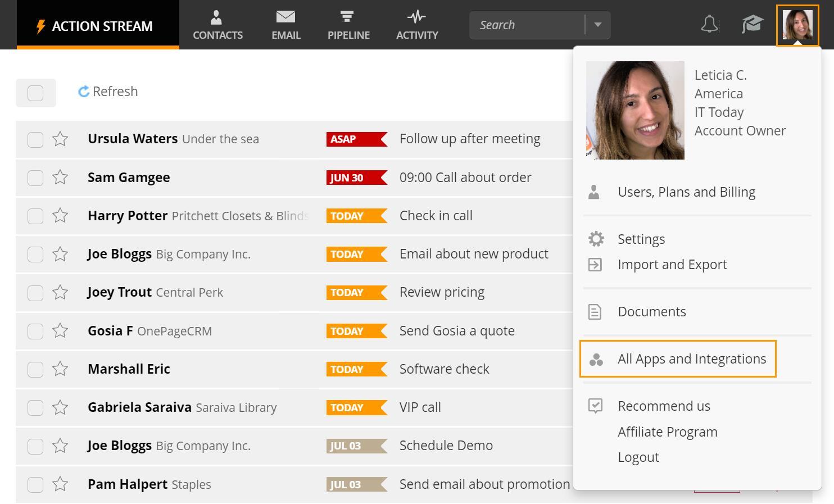This screenshot has width=834, height=504.
Task: Click the graduation cap help icon
Action: [752, 25]
